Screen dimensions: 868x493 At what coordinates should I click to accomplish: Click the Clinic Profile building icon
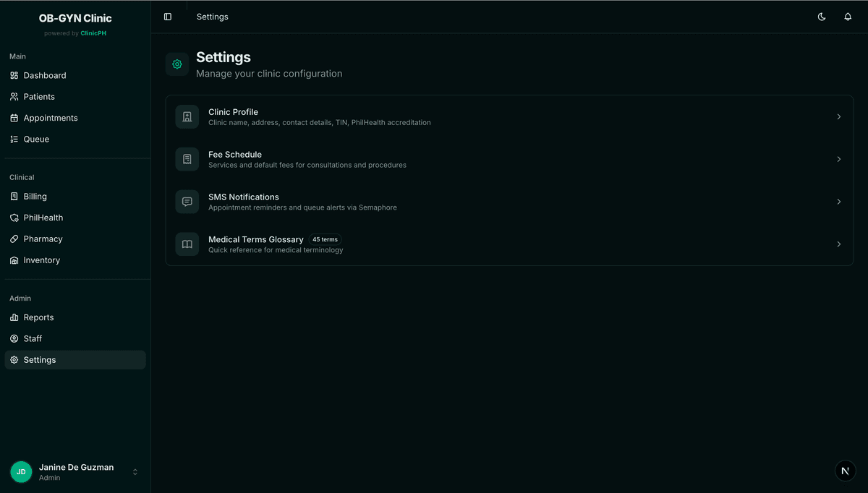187,117
